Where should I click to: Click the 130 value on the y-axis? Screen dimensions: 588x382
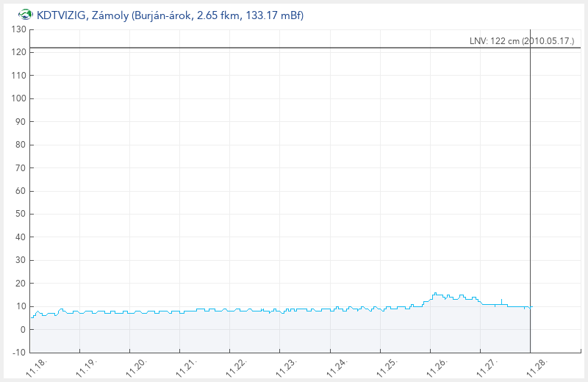tap(19, 29)
